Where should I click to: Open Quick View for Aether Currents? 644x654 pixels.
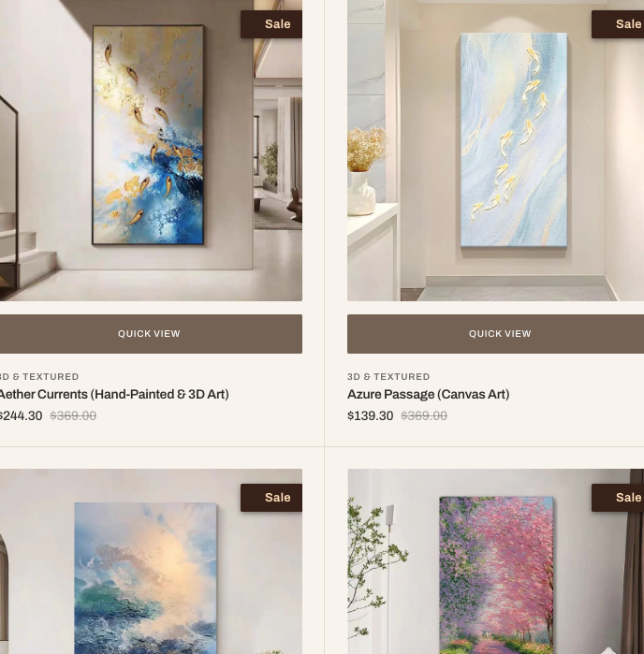tap(149, 334)
